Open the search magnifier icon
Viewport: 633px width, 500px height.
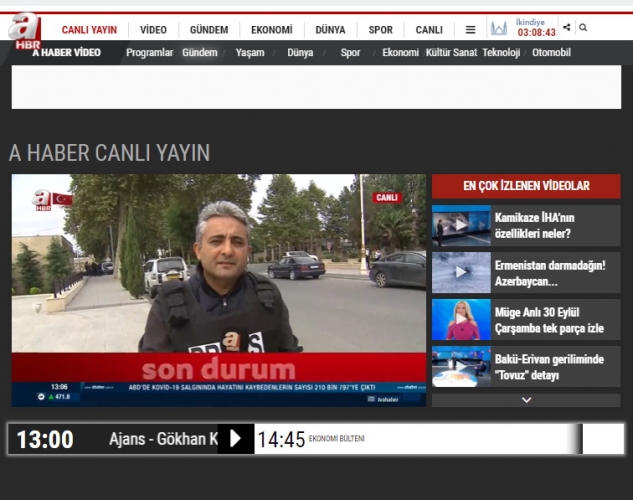coord(583,27)
